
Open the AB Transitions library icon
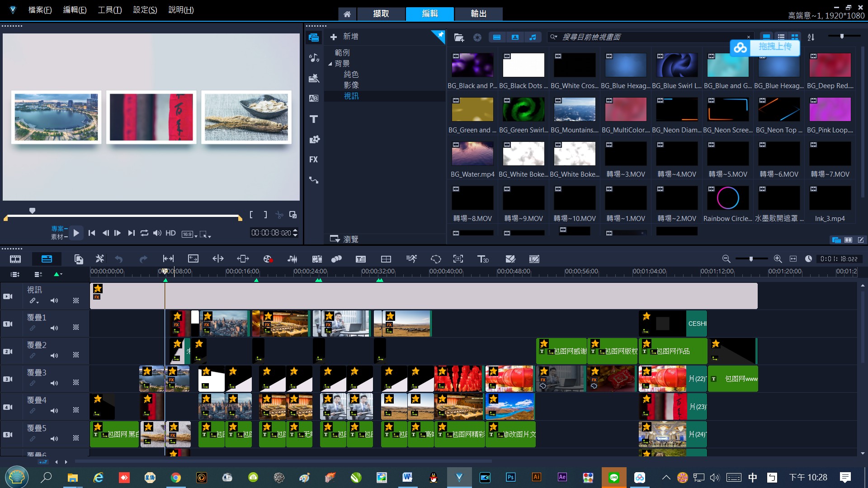point(314,99)
